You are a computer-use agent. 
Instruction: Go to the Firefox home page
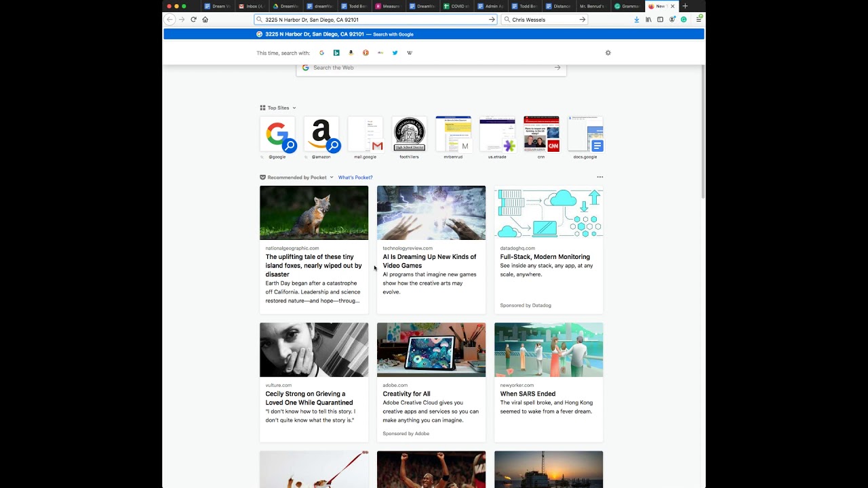click(205, 20)
